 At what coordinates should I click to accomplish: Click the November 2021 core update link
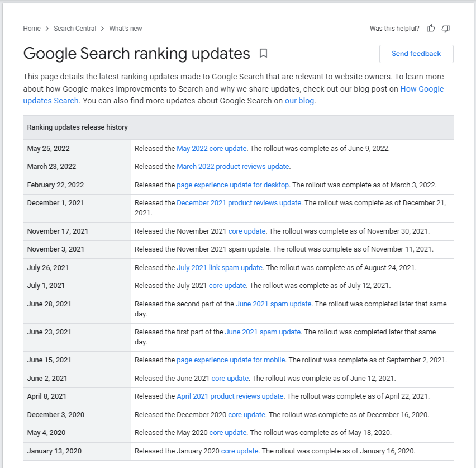click(x=247, y=231)
